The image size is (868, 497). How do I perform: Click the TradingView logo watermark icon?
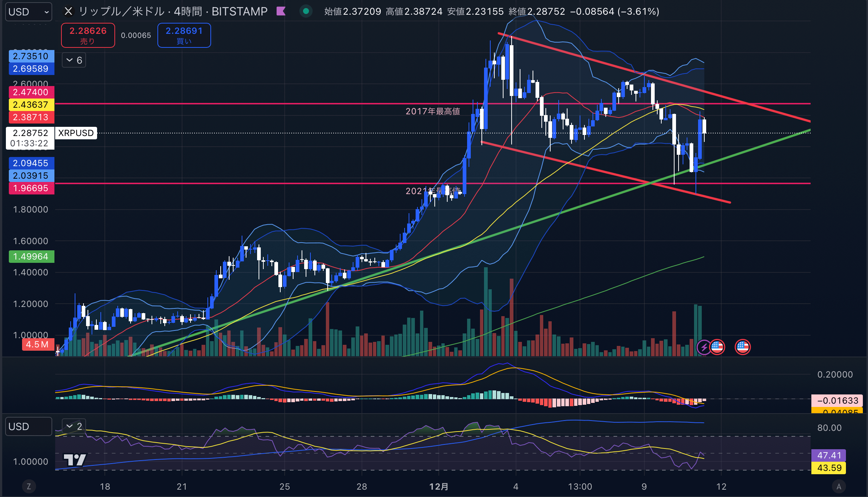pyautogui.click(x=75, y=460)
